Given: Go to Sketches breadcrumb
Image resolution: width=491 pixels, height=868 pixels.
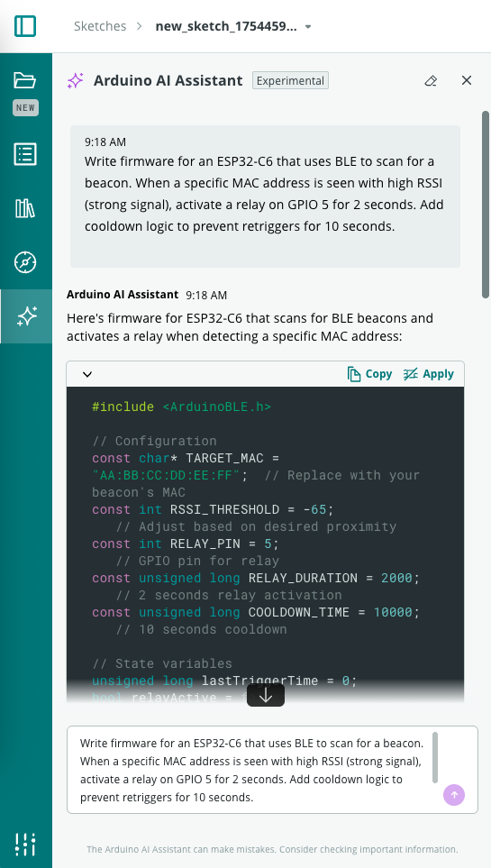Looking at the screenshot, I should click(100, 26).
